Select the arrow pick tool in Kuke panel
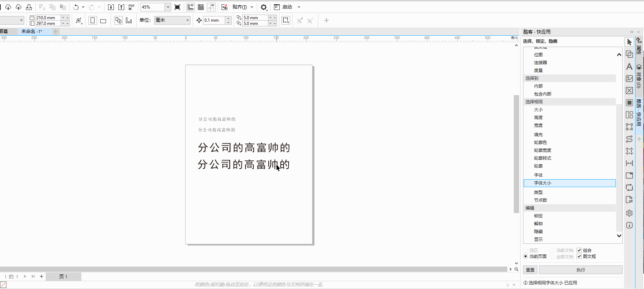 [629, 42]
